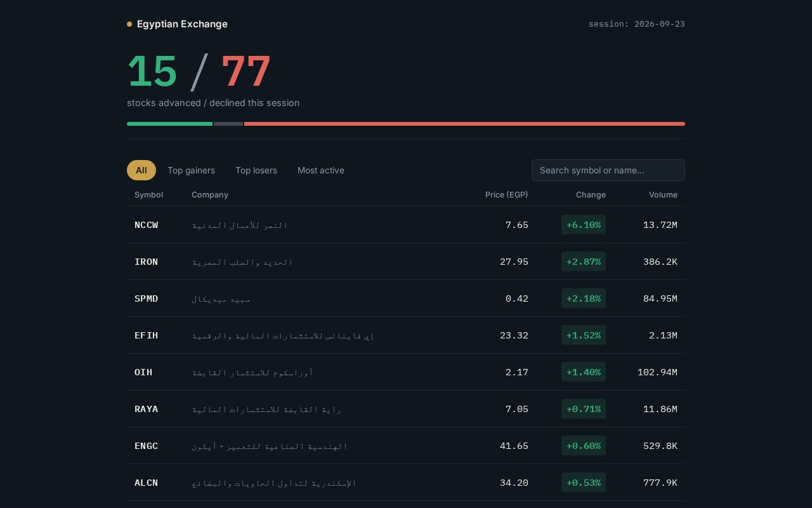This screenshot has height=508, width=812.
Task: Select the IRON symbol
Action: tap(147, 262)
